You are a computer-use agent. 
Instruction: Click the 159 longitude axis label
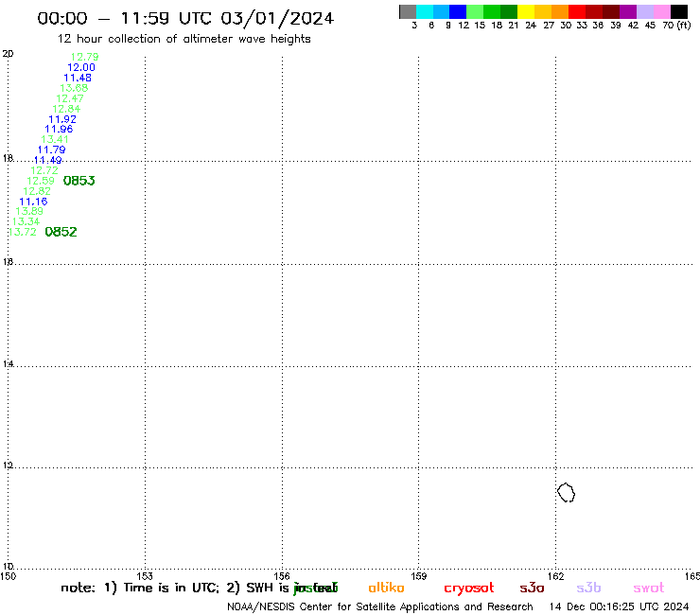tap(418, 576)
